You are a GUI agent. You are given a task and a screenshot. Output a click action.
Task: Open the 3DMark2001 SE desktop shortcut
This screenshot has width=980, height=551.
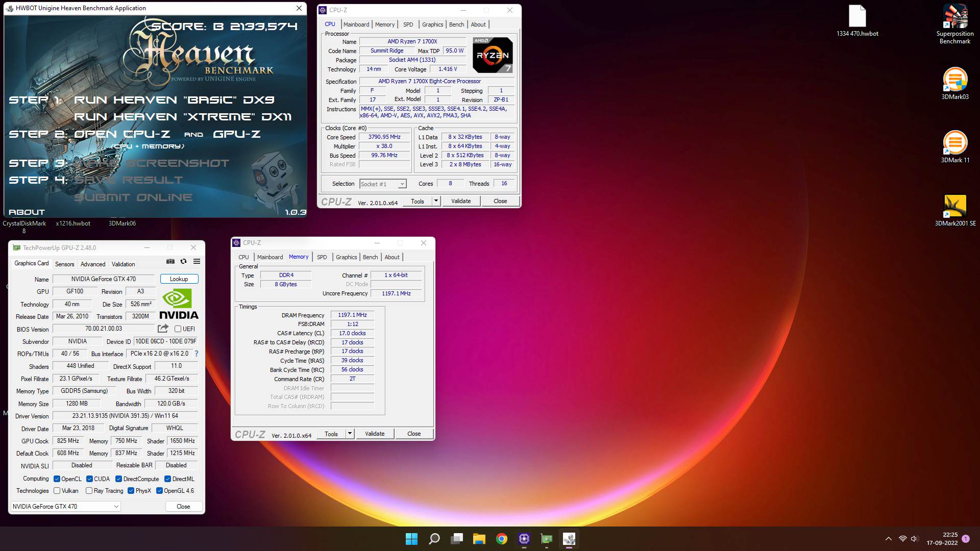pyautogui.click(x=955, y=210)
